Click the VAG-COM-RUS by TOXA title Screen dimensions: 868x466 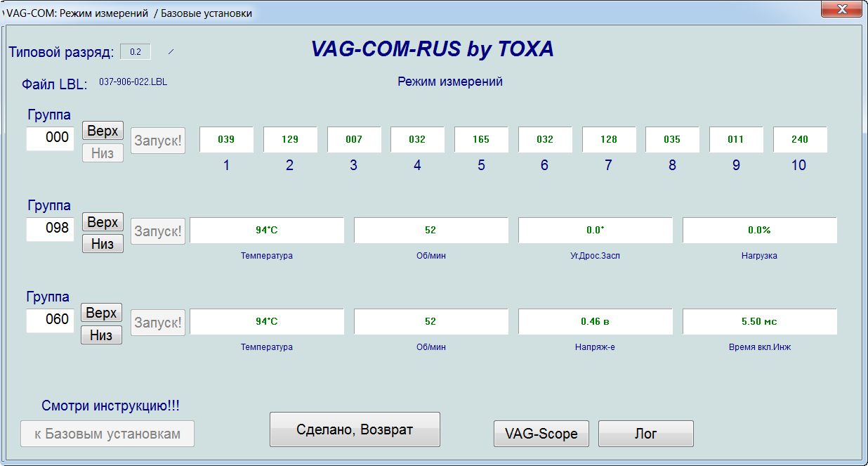tap(433, 48)
